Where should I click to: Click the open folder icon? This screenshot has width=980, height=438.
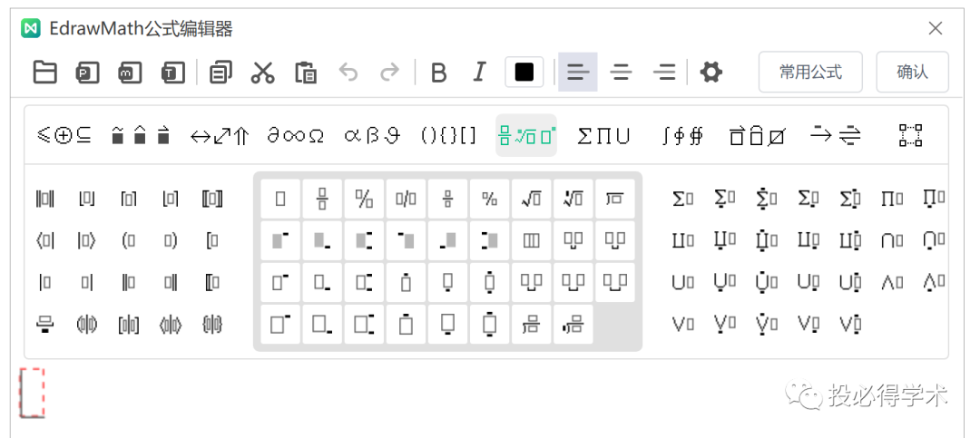45,73
